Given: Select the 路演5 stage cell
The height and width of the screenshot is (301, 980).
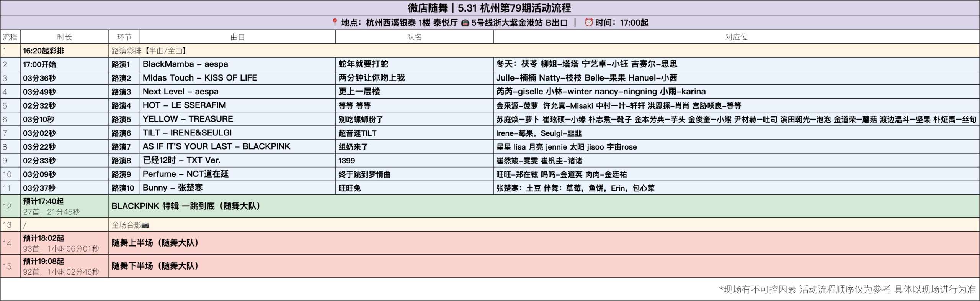Looking at the screenshot, I should (121, 119).
